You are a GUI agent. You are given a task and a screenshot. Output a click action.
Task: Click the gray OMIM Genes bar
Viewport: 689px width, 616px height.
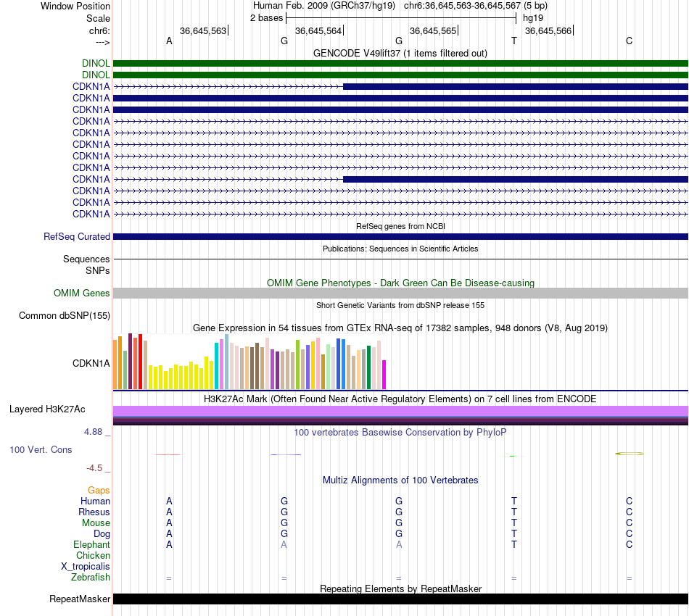click(x=400, y=294)
